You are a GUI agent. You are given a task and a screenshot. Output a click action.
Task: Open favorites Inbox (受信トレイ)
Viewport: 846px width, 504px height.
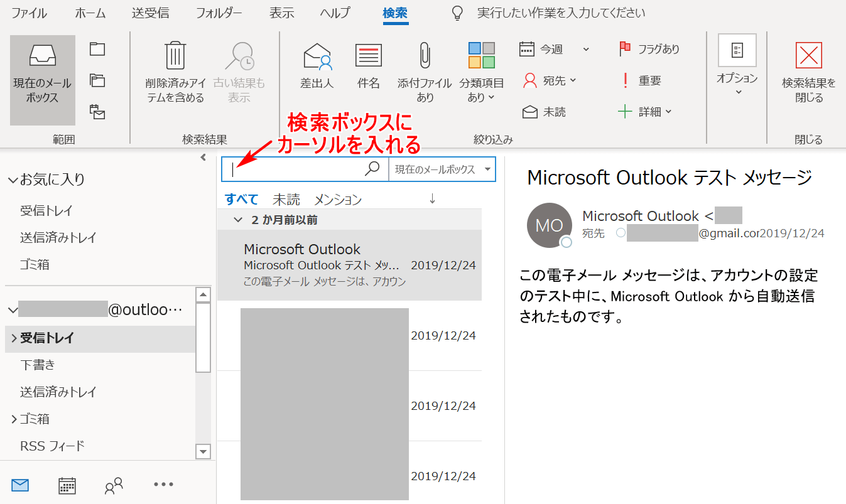click(46, 210)
